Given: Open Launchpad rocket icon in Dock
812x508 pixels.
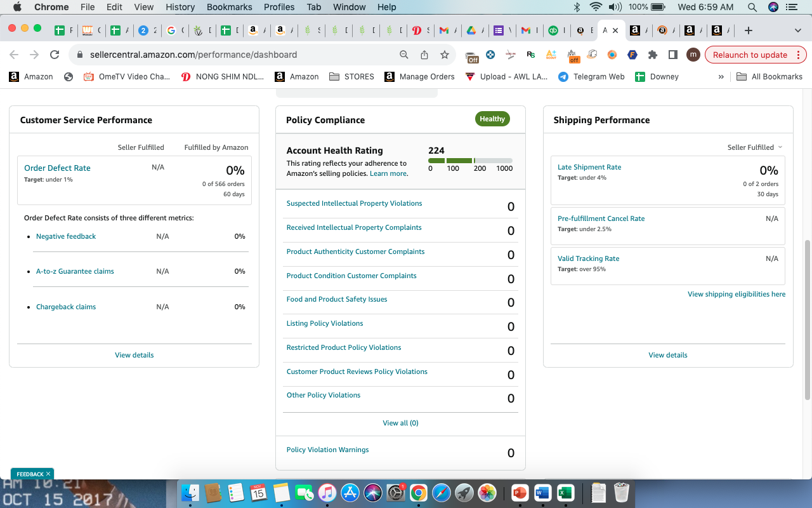Looking at the screenshot, I should pyautogui.click(x=464, y=492).
